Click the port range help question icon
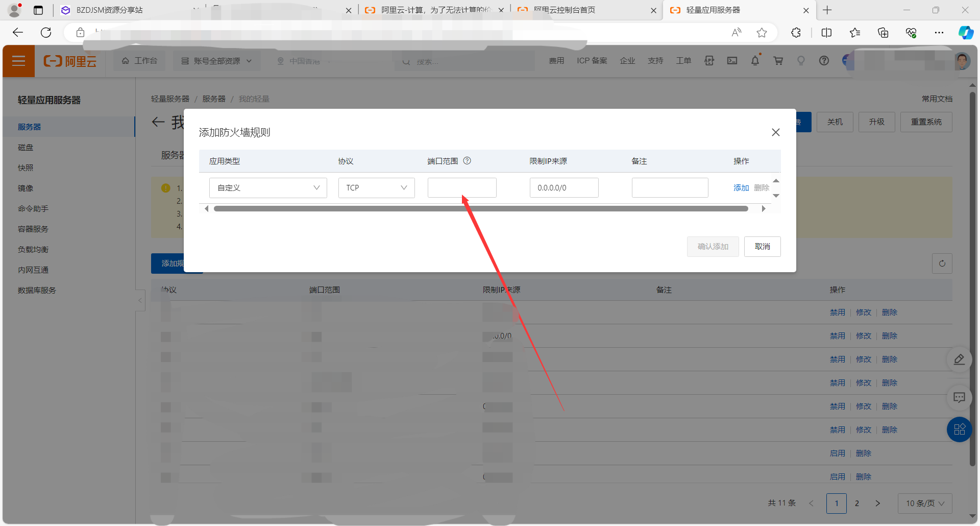 tap(467, 161)
